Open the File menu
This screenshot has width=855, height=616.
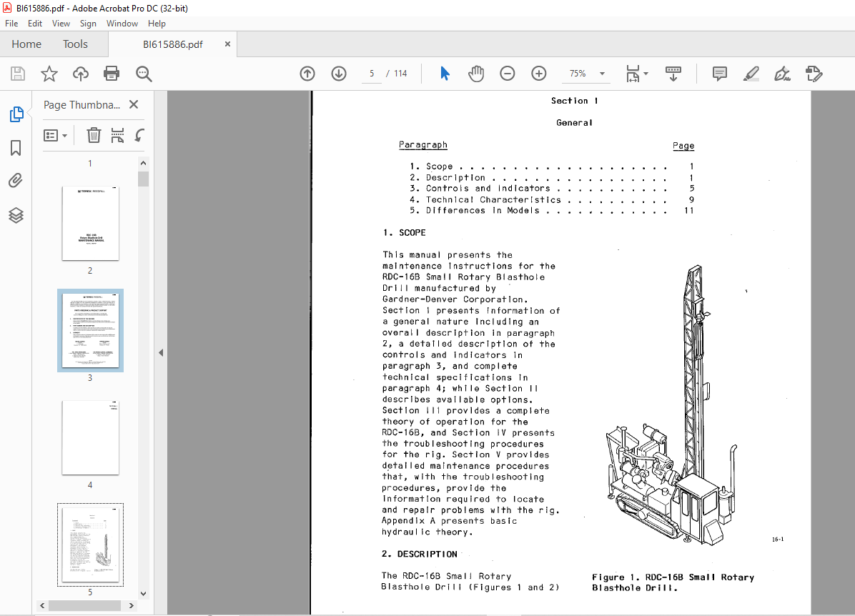coord(11,24)
